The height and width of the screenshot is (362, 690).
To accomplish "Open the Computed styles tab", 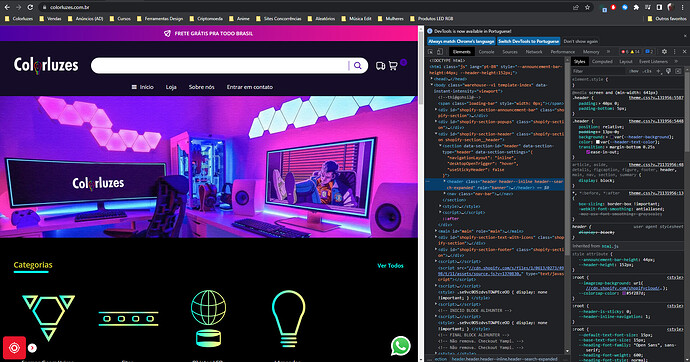I will [602, 62].
